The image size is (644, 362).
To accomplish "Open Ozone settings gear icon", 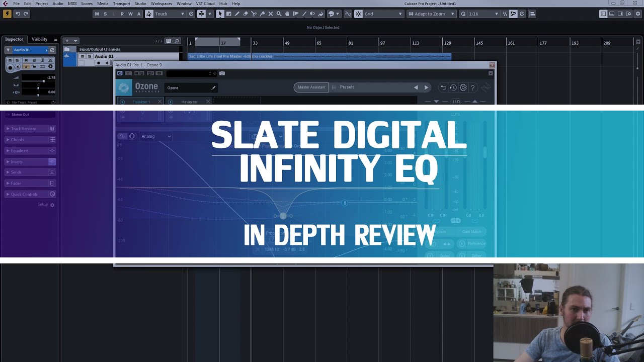I will coord(463,87).
